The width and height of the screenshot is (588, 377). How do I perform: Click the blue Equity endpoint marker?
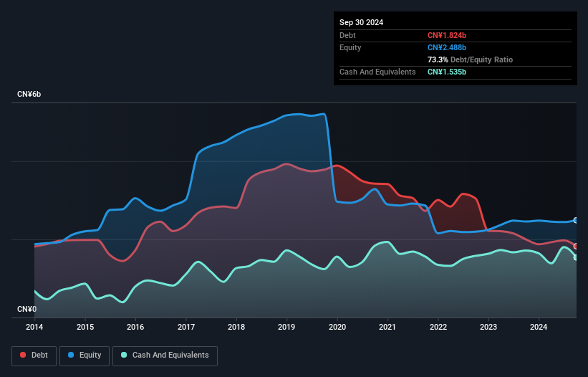click(x=576, y=220)
